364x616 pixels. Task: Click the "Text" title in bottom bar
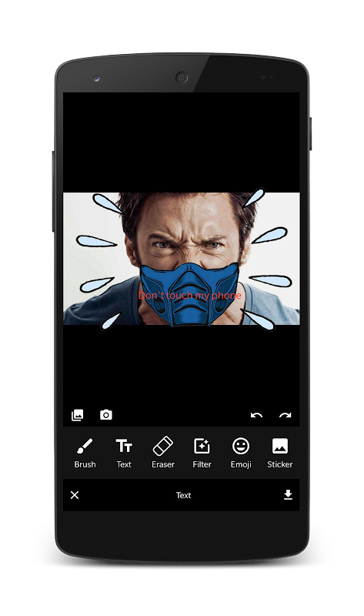tap(183, 495)
